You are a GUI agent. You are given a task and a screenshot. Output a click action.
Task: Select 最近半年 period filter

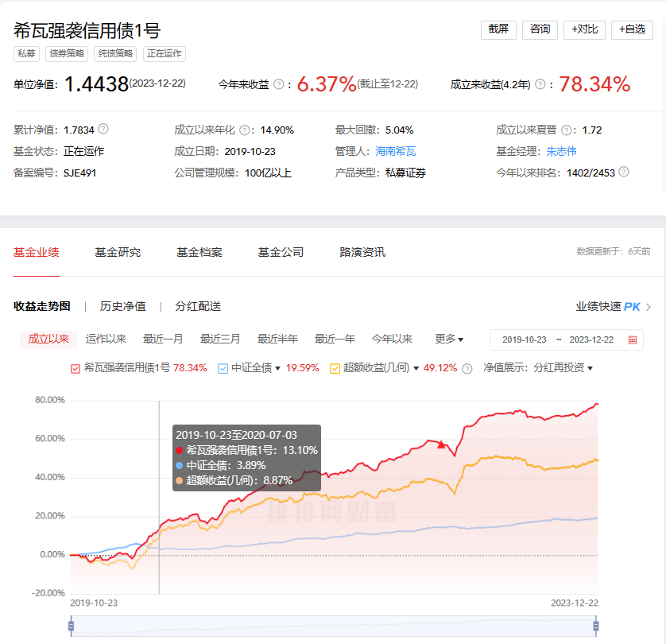click(277, 339)
